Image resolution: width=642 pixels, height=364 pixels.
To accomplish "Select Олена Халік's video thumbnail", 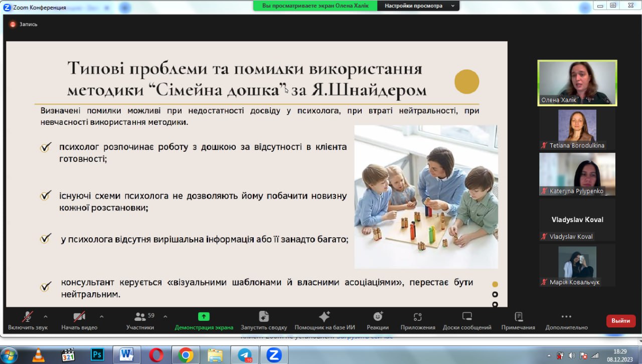I will (x=577, y=83).
